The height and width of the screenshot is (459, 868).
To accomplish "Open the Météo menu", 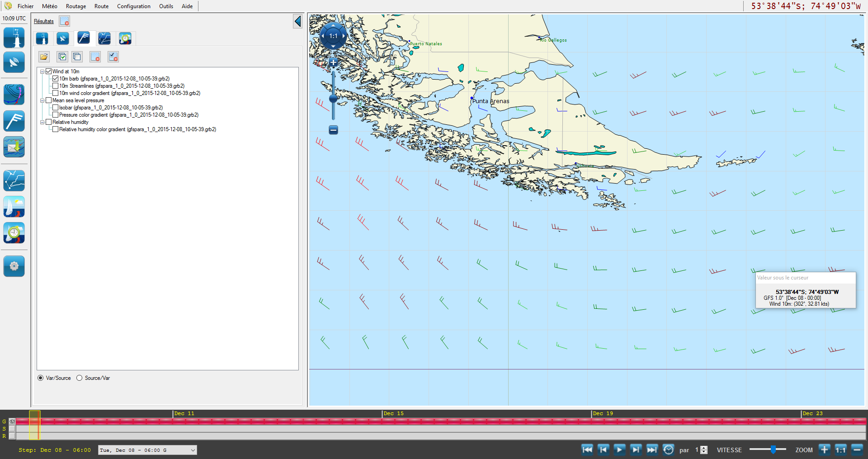I will click(x=49, y=6).
